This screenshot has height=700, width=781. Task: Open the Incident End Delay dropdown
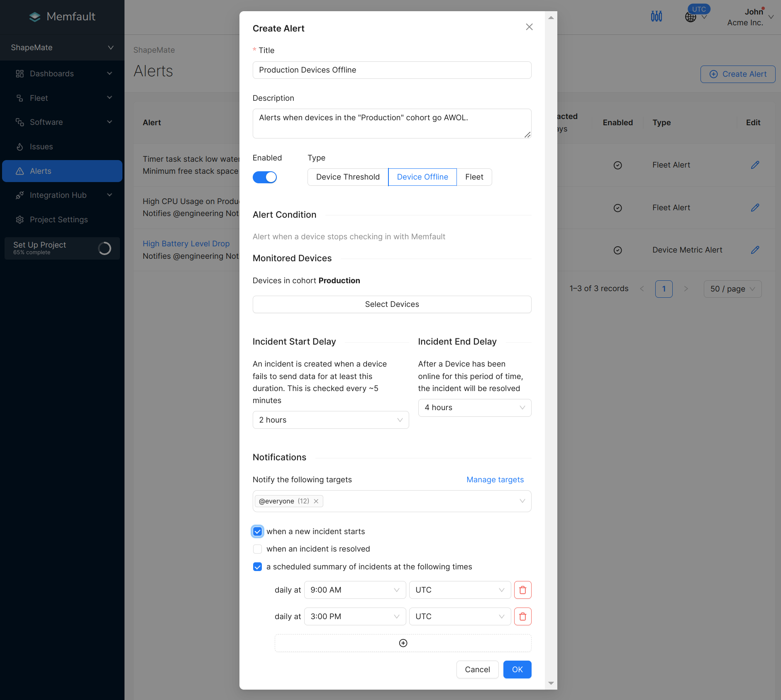click(474, 408)
